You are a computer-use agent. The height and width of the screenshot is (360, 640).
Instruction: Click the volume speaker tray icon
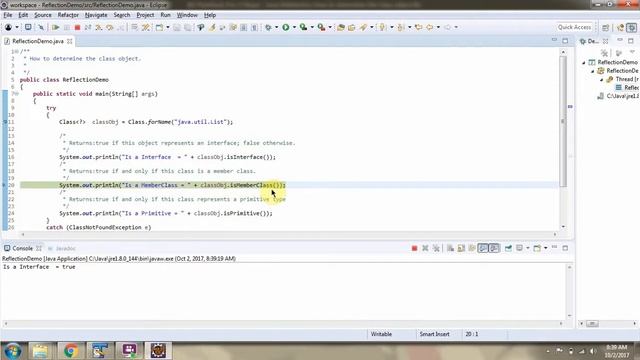coord(593,351)
